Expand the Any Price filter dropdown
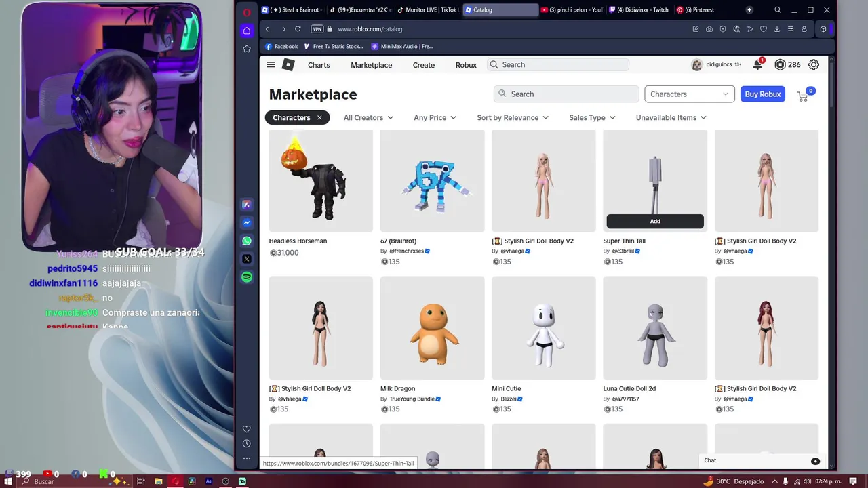 pyautogui.click(x=435, y=118)
